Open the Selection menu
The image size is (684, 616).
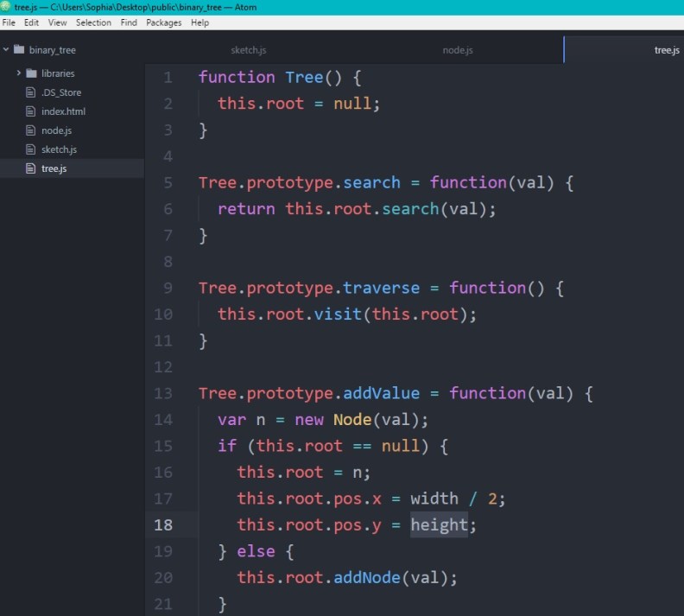click(x=93, y=22)
